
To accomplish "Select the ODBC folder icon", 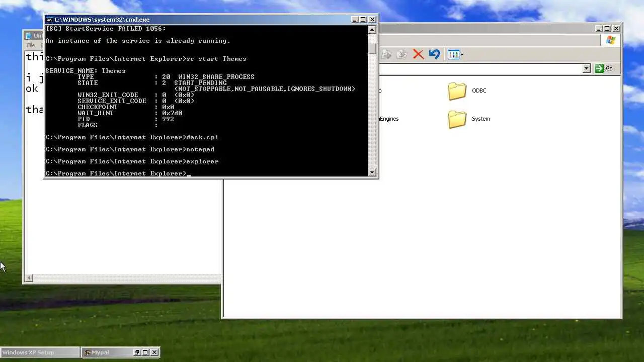I will [457, 91].
